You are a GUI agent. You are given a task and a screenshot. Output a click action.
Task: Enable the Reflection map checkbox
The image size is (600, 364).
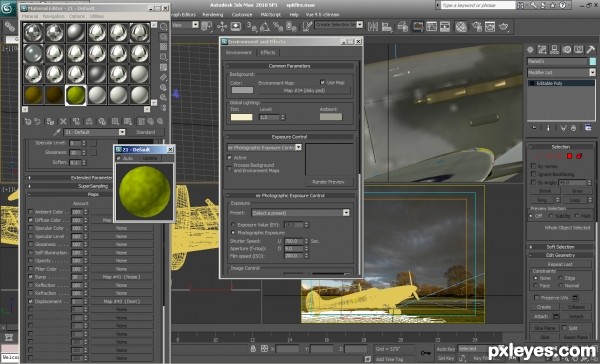[31, 285]
